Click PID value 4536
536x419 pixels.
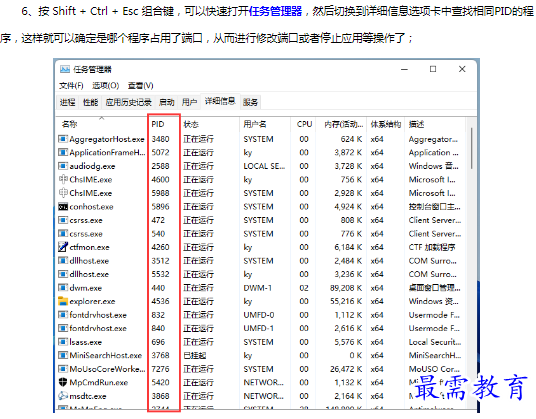(x=160, y=301)
